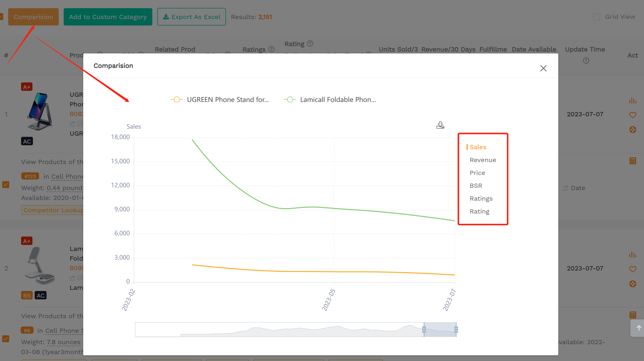Click help icon under Update Time

click(586, 60)
